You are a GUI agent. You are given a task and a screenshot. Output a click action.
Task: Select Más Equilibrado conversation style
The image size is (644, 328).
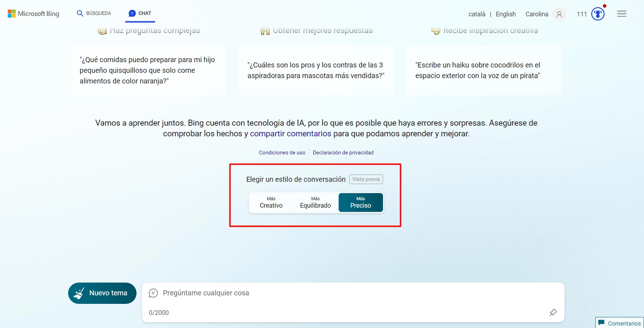pos(315,202)
